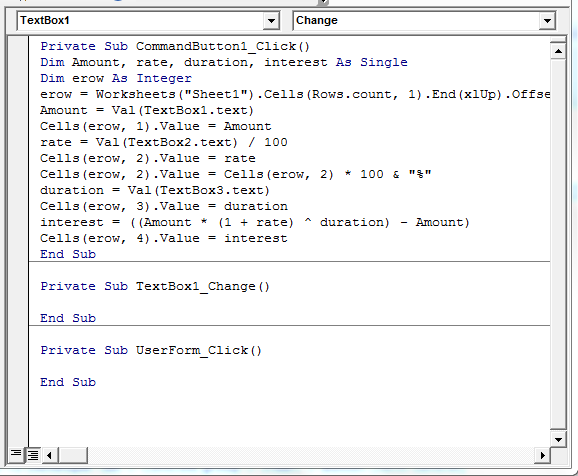Place cursor on CommandButton1_Click declaration

(x=175, y=46)
